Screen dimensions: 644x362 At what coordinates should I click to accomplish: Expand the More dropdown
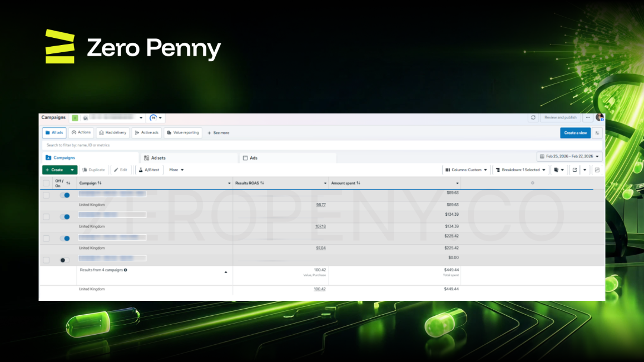pyautogui.click(x=176, y=170)
